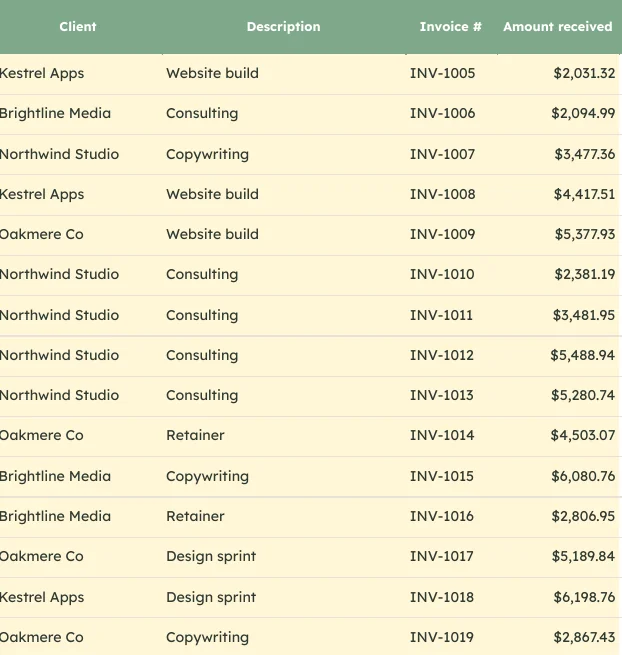
Task: Select invoice number INV-1012
Action: (x=442, y=355)
